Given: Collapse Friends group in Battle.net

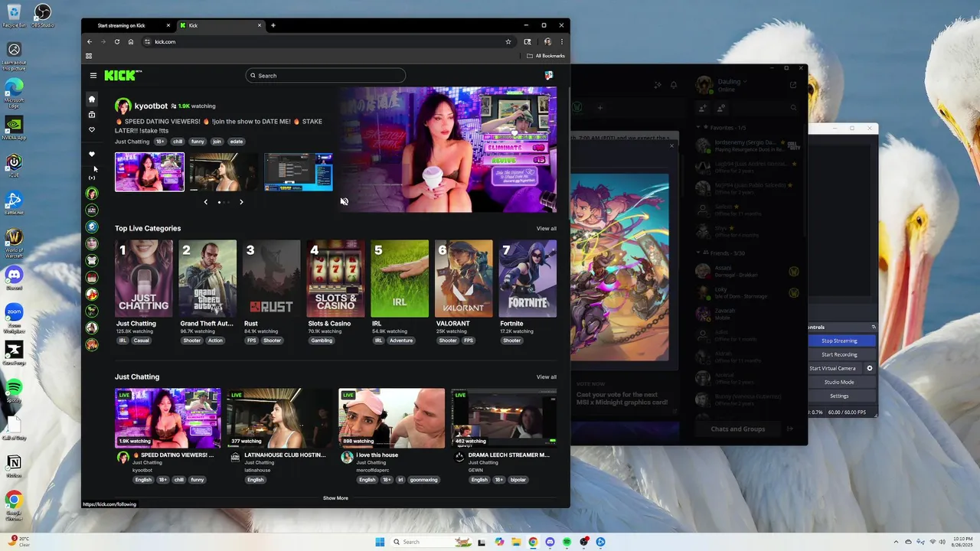Looking at the screenshot, I should pyautogui.click(x=699, y=253).
